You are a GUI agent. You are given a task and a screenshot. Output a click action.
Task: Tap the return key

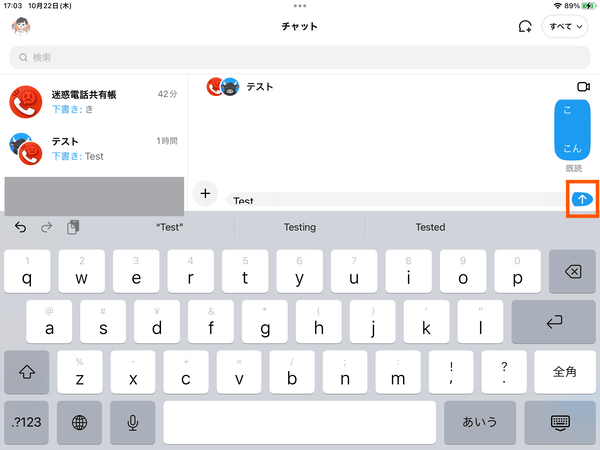point(553,322)
